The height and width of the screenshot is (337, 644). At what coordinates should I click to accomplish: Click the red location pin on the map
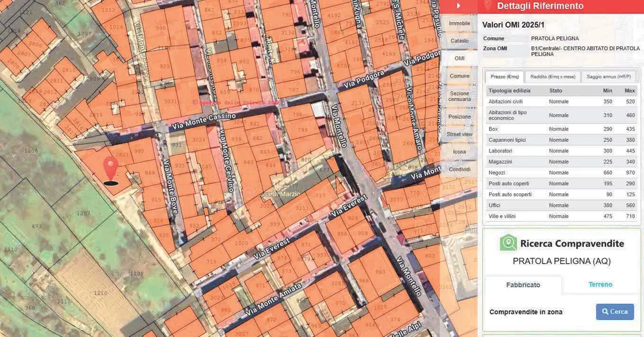click(x=111, y=170)
